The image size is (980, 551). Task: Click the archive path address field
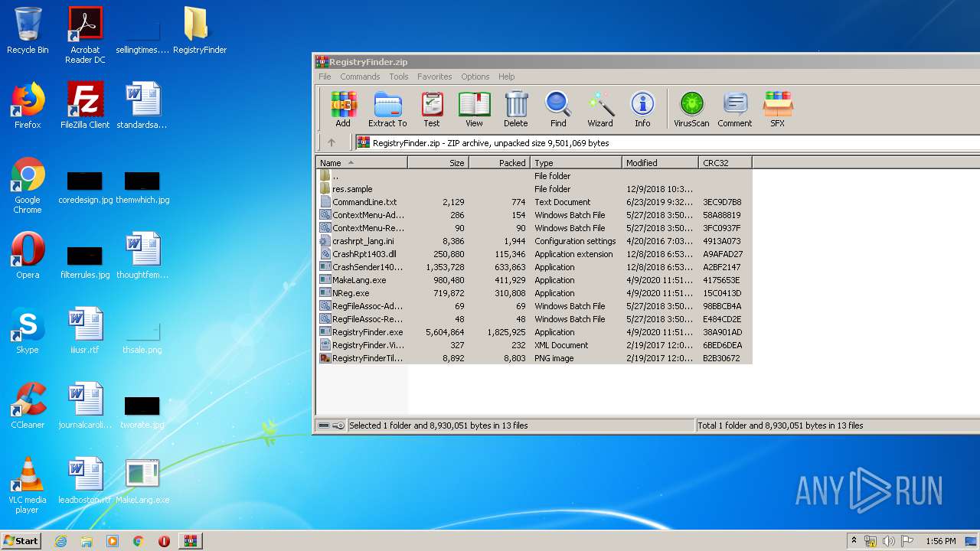[666, 142]
